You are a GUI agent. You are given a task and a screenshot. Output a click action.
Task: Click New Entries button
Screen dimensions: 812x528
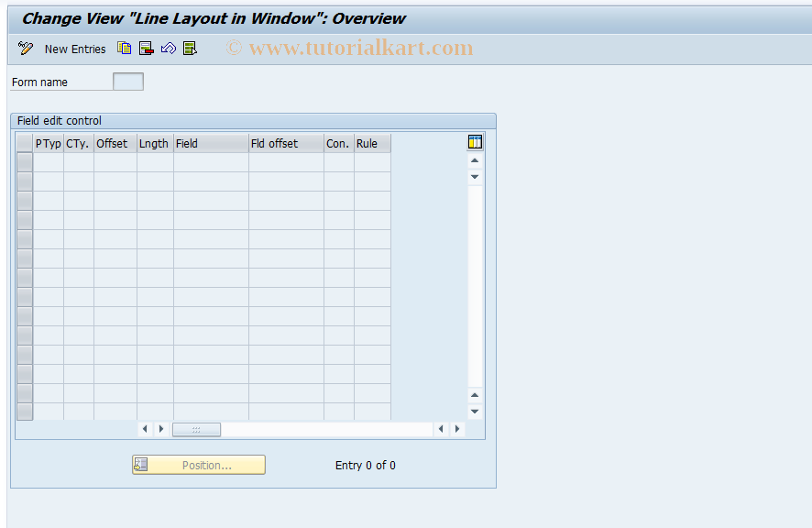click(x=75, y=49)
